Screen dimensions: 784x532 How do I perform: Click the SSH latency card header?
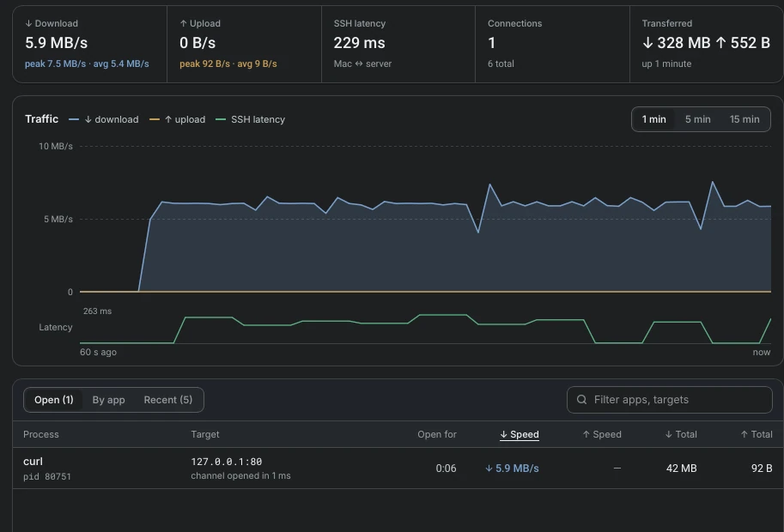[x=360, y=23]
